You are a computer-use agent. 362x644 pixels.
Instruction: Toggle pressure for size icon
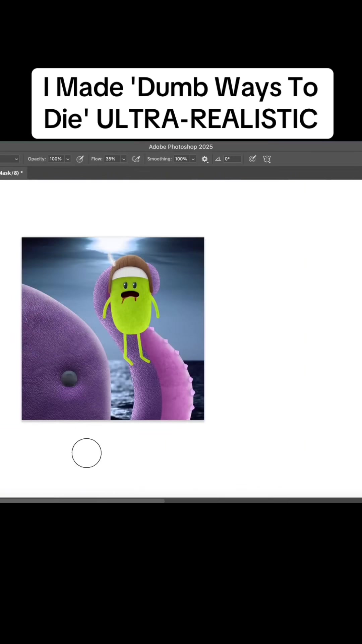click(252, 159)
